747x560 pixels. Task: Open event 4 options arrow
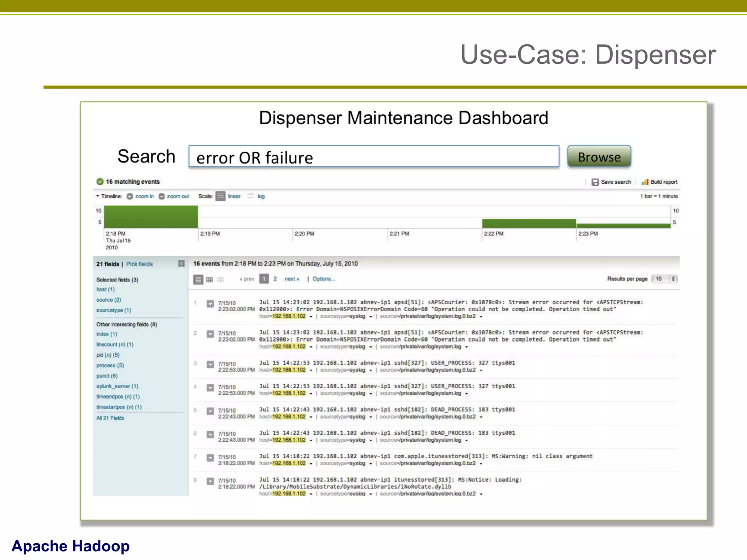click(210, 388)
